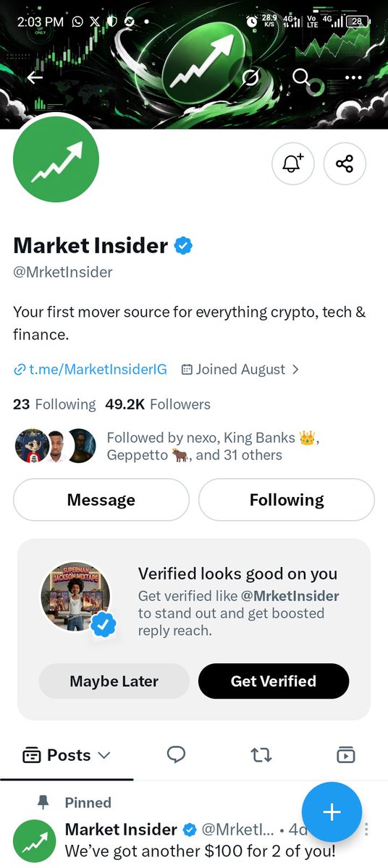
Task: Tap the Message button
Action: pyautogui.click(x=101, y=500)
